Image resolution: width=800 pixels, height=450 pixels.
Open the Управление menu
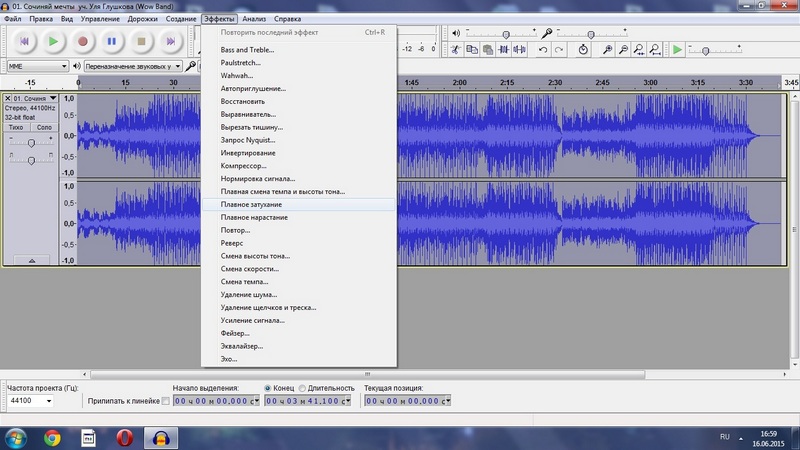(x=100, y=19)
